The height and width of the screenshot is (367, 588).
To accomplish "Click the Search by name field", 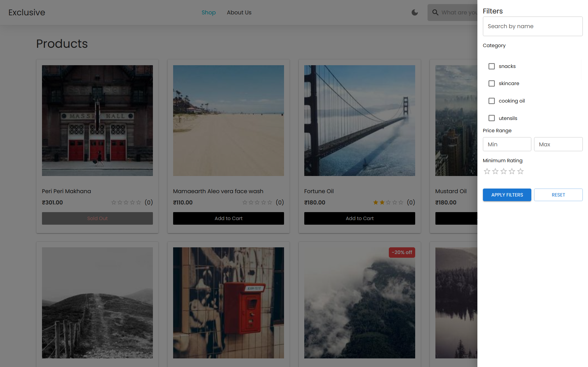I will point(533,26).
